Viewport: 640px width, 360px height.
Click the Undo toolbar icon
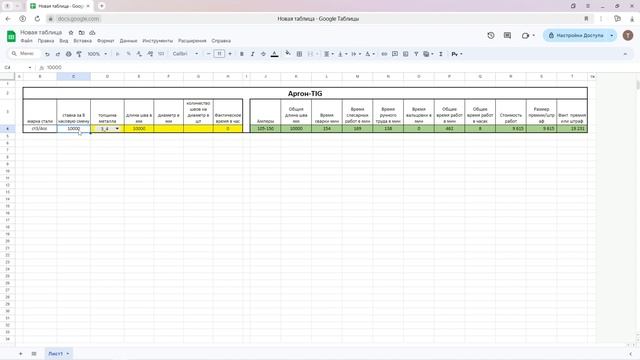[x=47, y=54]
